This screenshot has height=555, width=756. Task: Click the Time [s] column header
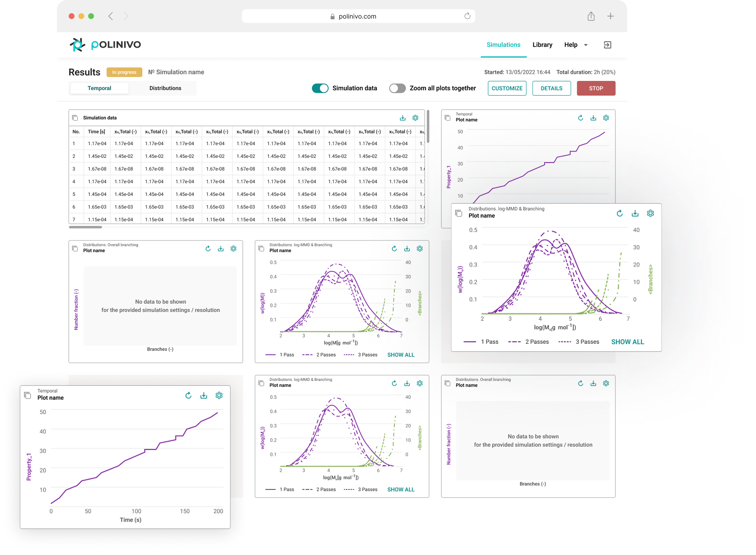coord(96,132)
